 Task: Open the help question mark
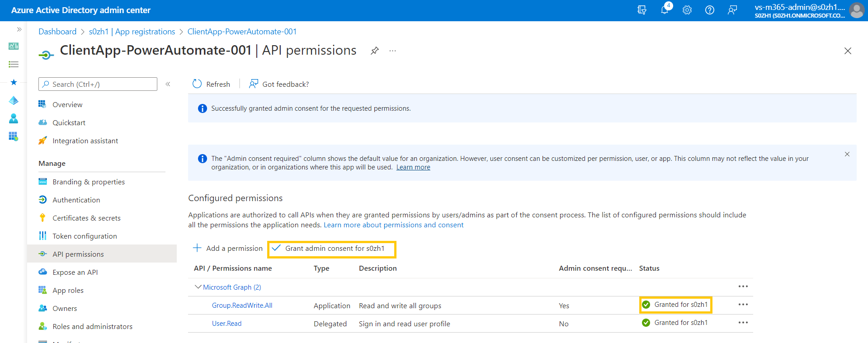click(x=710, y=10)
